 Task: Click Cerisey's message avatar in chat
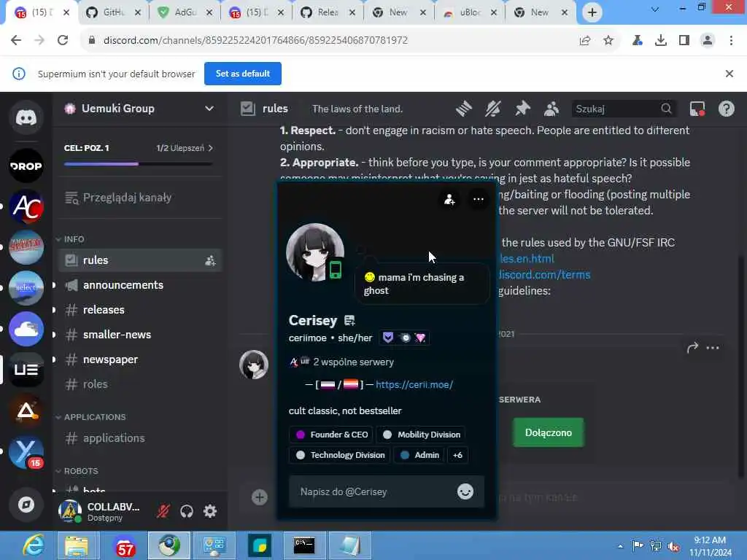click(254, 365)
